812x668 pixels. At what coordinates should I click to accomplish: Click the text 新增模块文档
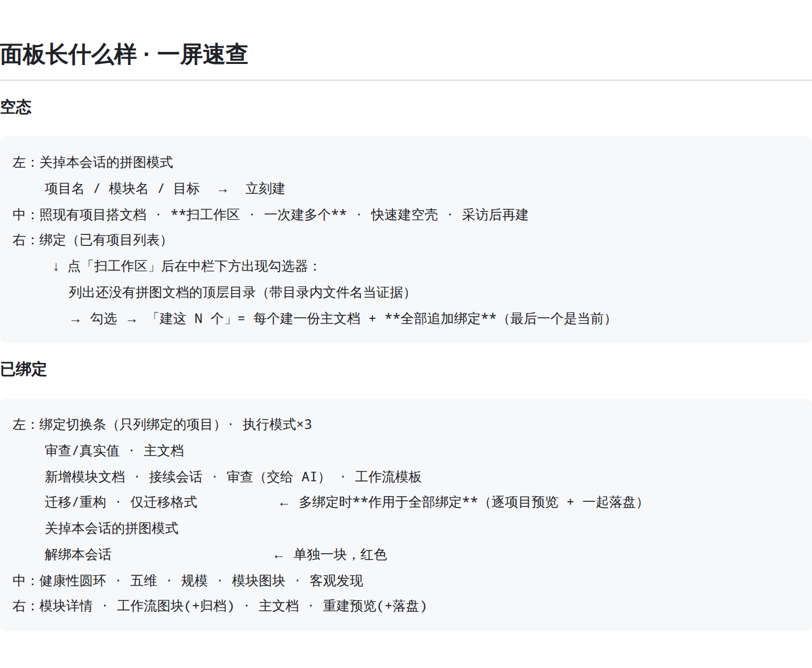pyautogui.click(x=85, y=477)
